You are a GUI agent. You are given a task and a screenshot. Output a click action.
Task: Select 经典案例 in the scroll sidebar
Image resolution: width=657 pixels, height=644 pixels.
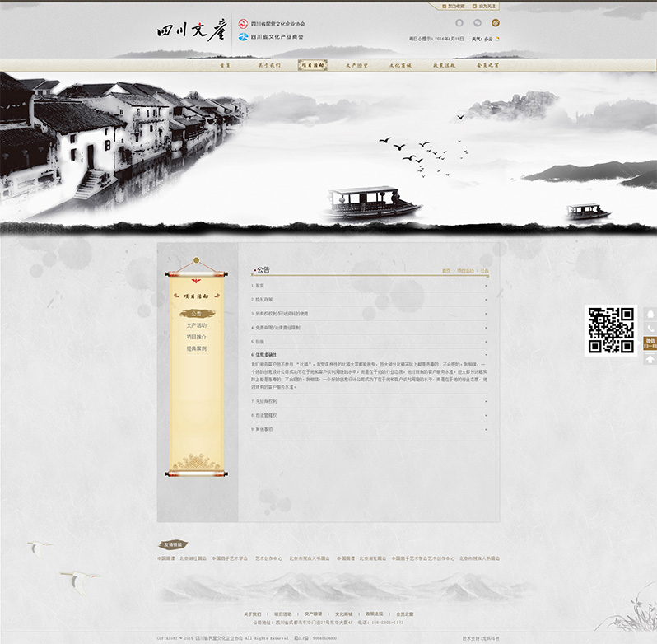click(x=196, y=348)
